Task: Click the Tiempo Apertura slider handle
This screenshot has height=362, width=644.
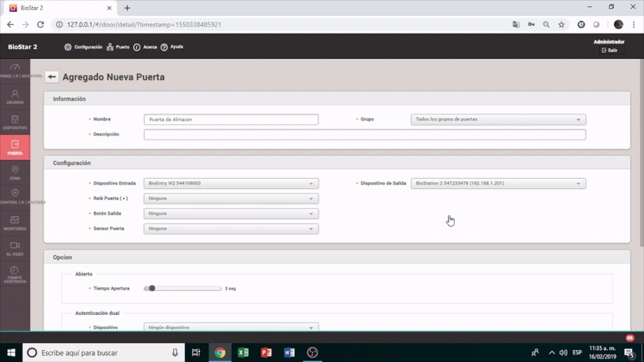Action: pyautogui.click(x=152, y=288)
